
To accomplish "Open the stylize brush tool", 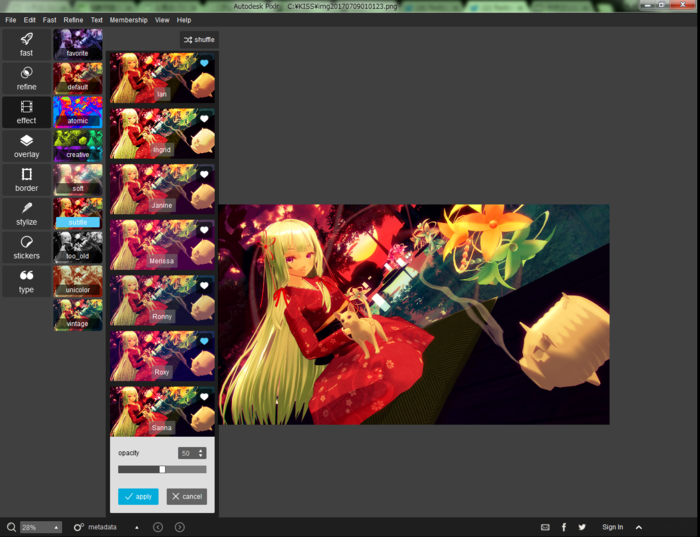I will click(26, 214).
